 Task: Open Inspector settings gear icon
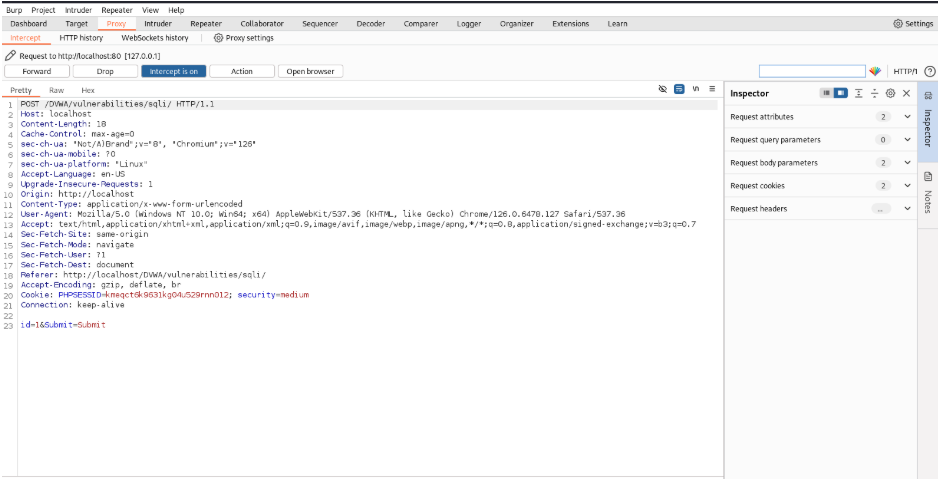pyautogui.click(x=890, y=93)
